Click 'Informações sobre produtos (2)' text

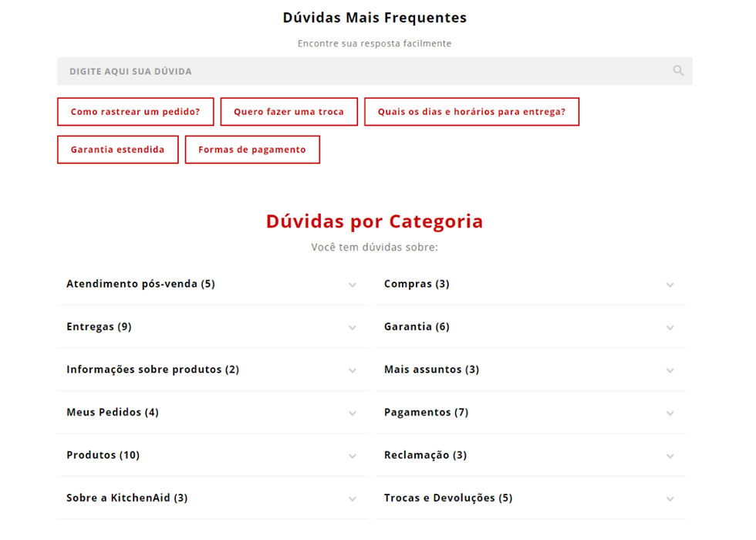click(153, 370)
